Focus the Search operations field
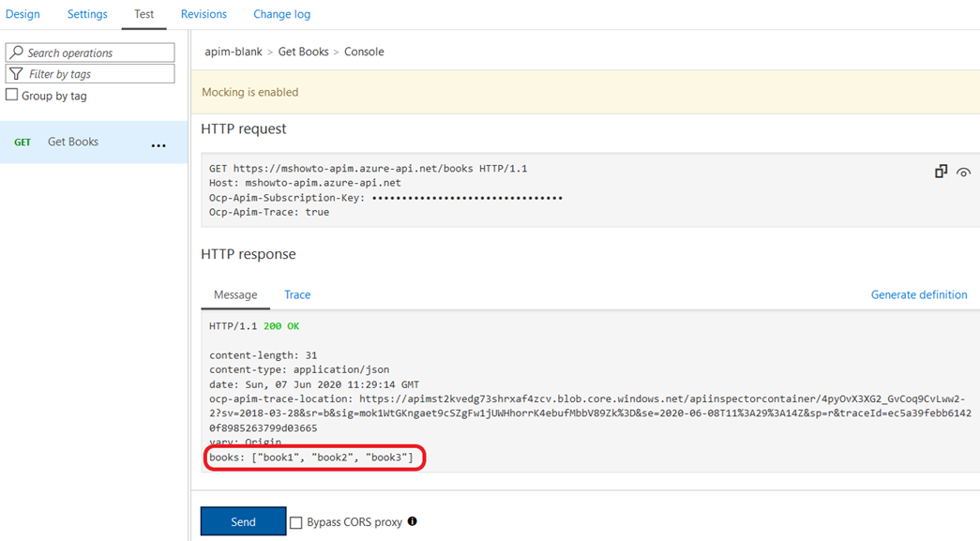Screen dimensions: 980x541 click(x=90, y=53)
